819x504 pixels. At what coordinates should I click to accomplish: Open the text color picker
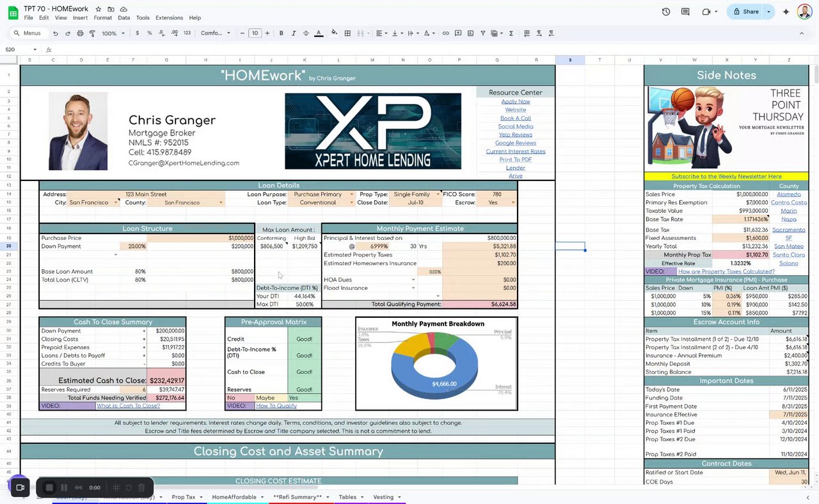click(x=318, y=33)
